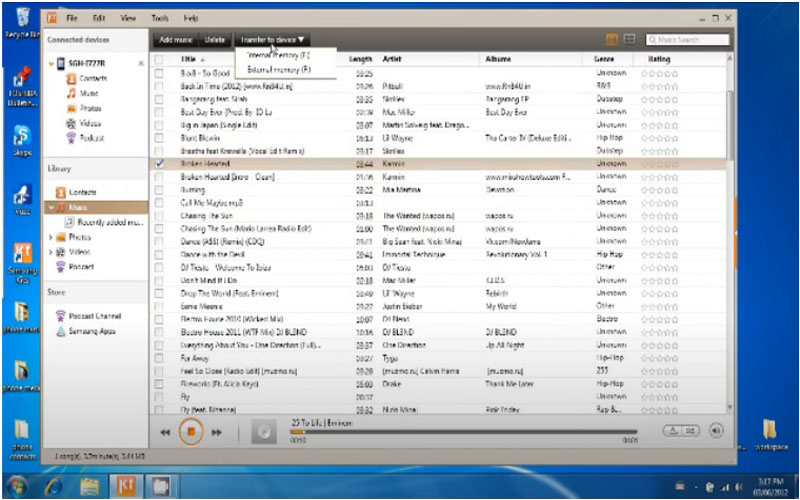Collapse the Library Music node
Screen dimensions: 800x500
pyautogui.click(x=51, y=208)
